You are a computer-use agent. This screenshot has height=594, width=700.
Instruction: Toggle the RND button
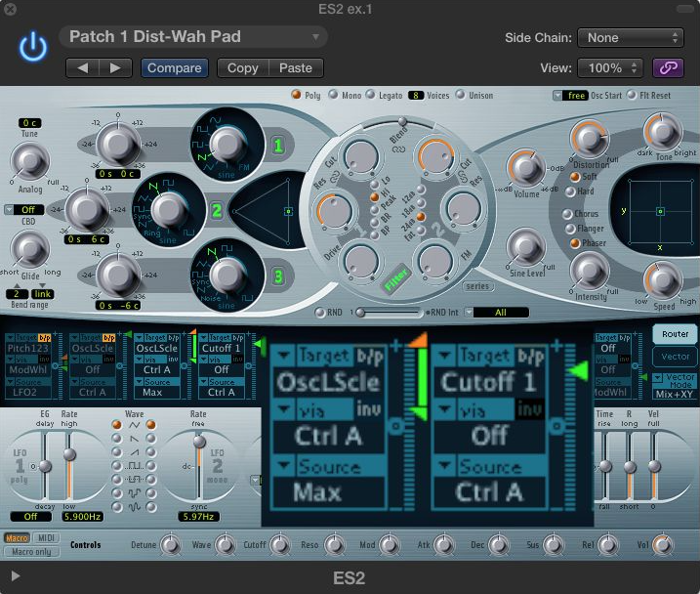pos(319,313)
